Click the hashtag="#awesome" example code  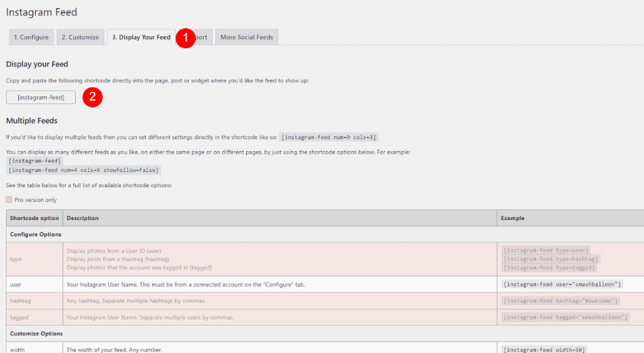click(x=561, y=301)
